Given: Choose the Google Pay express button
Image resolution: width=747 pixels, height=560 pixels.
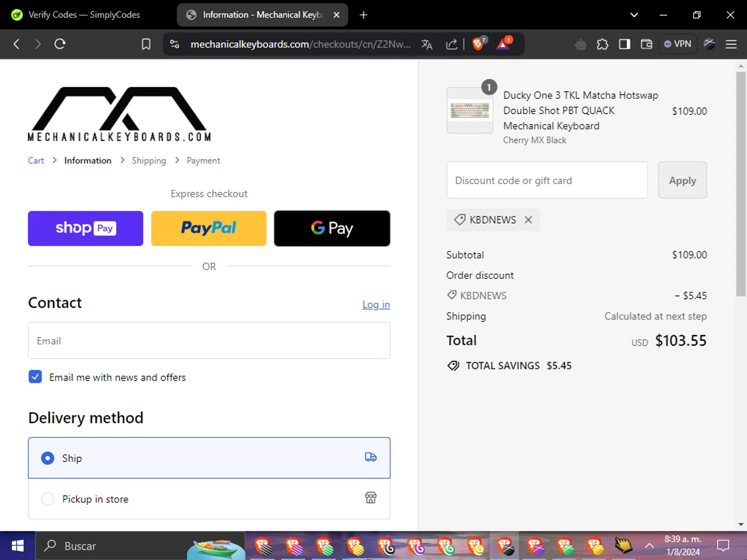Looking at the screenshot, I should coord(332,228).
